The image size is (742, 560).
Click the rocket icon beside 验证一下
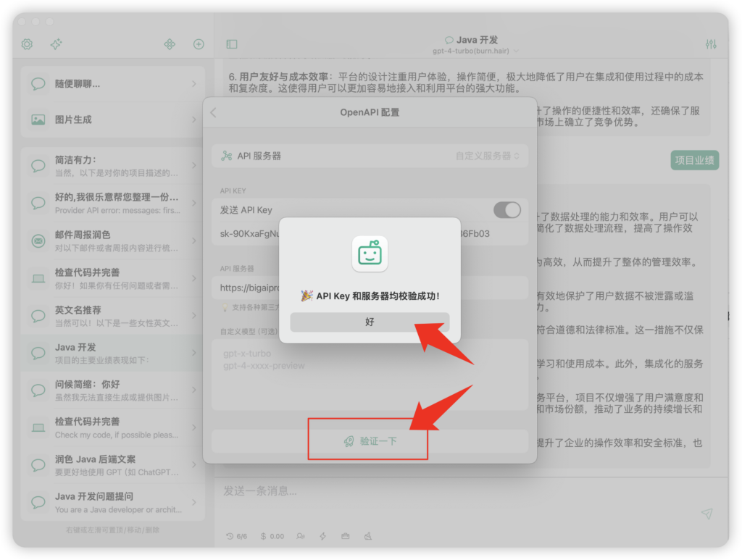point(349,442)
